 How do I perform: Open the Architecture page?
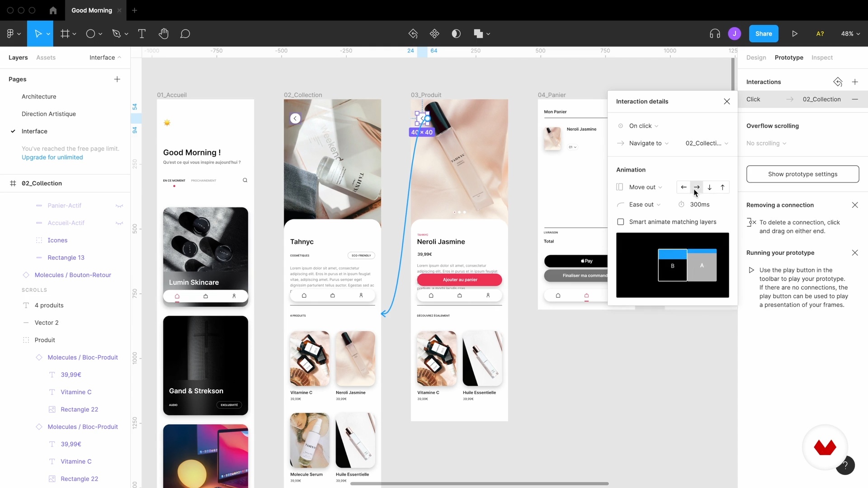click(39, 97)
